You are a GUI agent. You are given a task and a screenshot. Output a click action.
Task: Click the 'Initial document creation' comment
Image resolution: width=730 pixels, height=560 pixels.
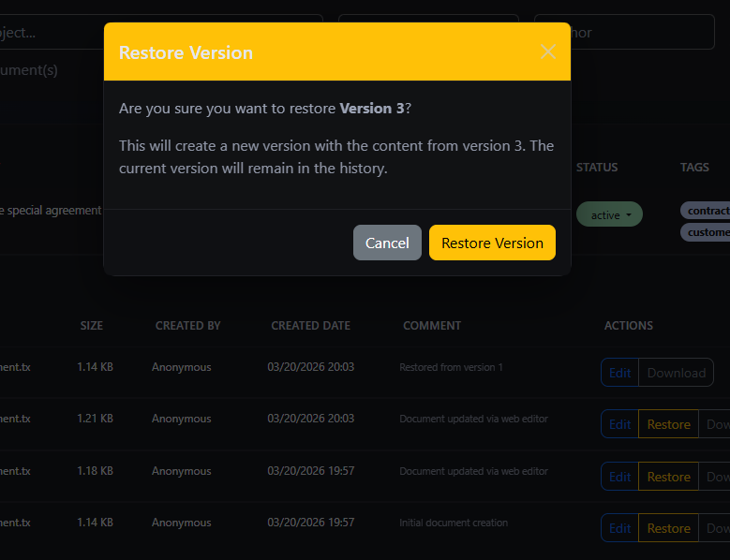(454, 523)
